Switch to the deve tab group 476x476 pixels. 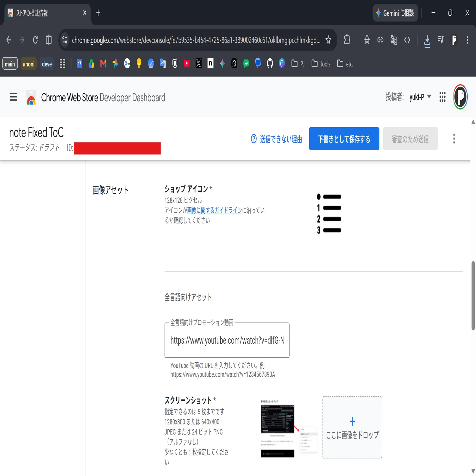click(47, 64)
